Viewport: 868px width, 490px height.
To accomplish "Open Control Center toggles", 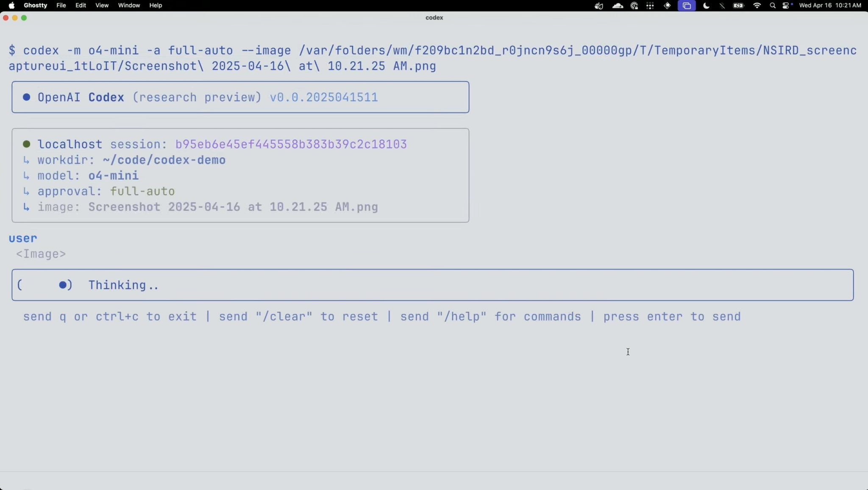I will (786, 6).
